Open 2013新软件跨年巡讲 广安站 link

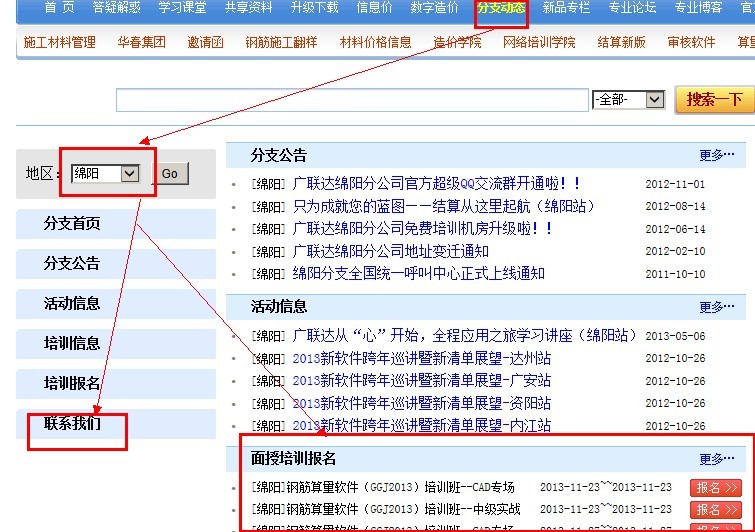(x=422, y=380)
